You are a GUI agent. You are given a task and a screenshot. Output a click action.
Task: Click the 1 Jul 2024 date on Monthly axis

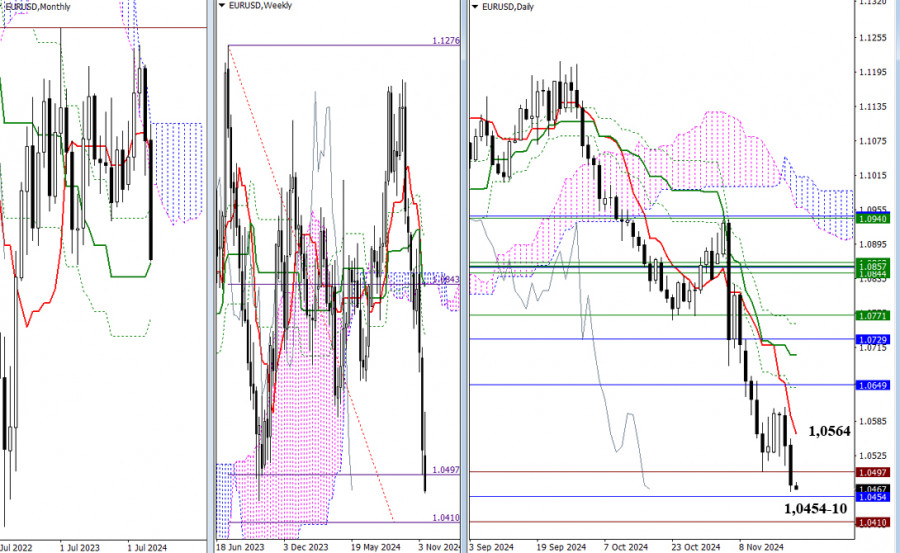pyautogui.click(x=147, y=547)
